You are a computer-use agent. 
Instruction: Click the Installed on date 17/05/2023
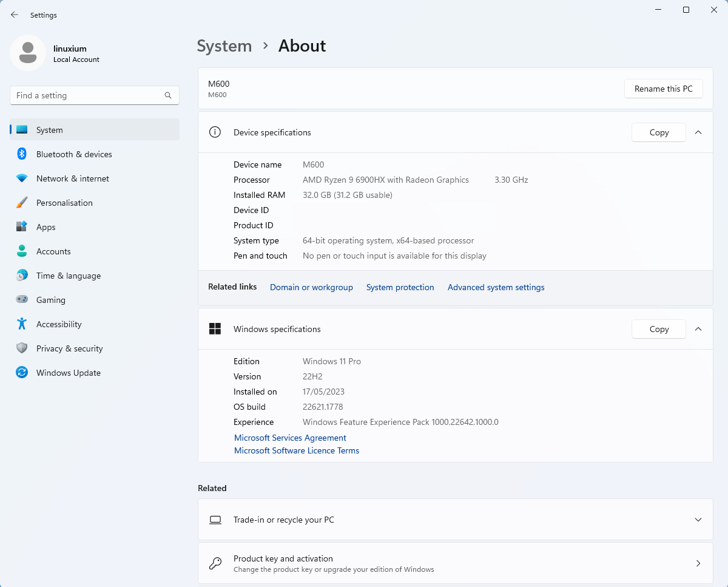click(x=323, y=392)
